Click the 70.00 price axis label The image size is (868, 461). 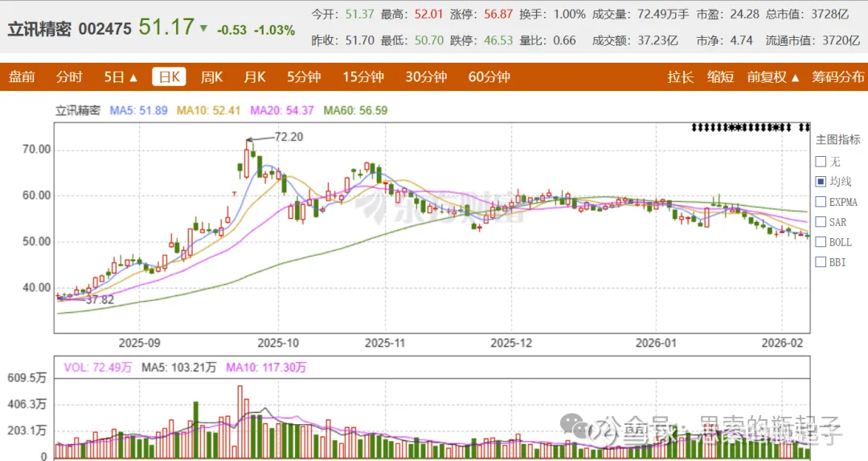(x=36, y=149)
